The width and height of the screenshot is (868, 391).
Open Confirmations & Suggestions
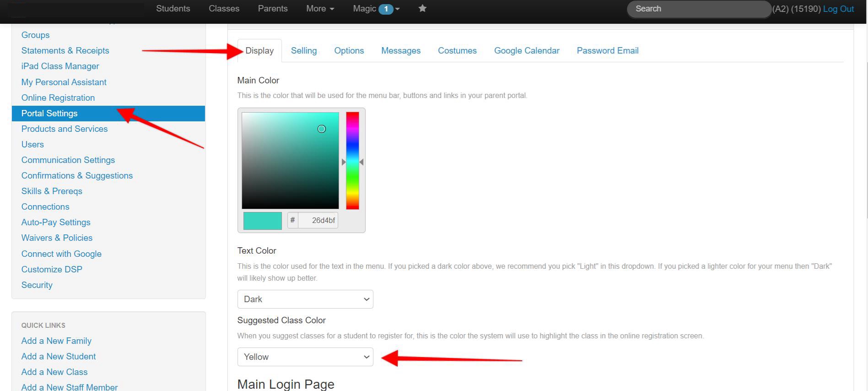coord(77,176)
